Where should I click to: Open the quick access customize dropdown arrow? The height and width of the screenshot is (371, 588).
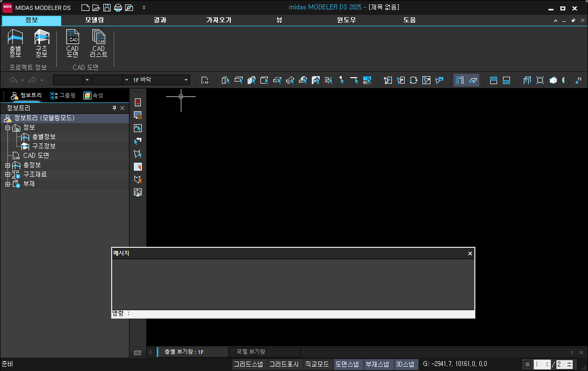(144, 7)
